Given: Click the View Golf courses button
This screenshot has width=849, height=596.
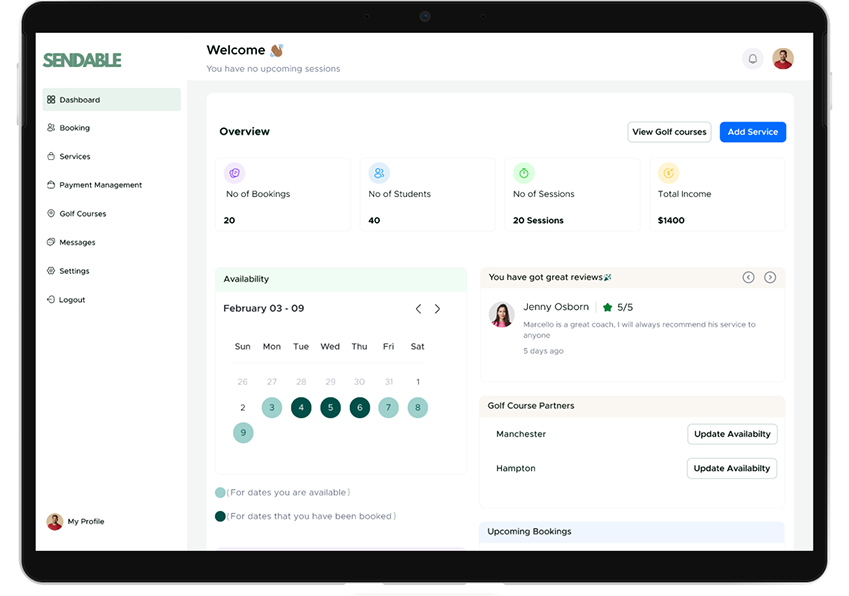Looking at the screenshot, I should (x=669, y=132).
